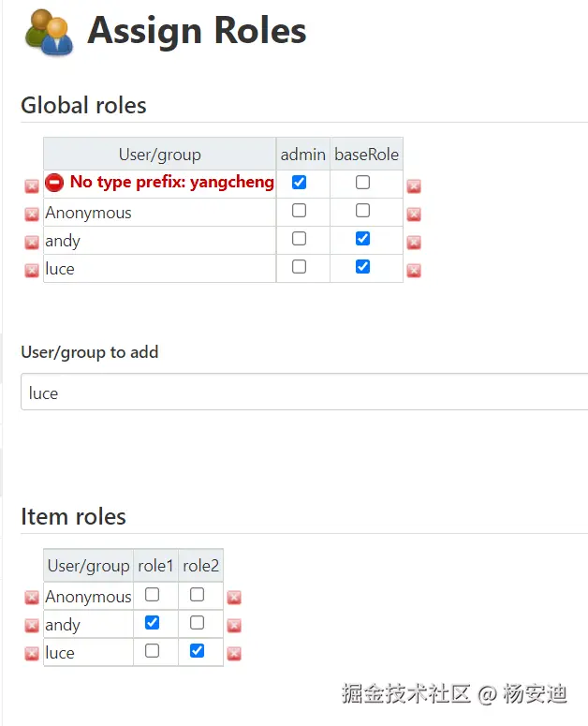The width and height of the screenshot is (588, 726).
Task: Remove luce from Item roles via left X
Action: pos(32,654)
